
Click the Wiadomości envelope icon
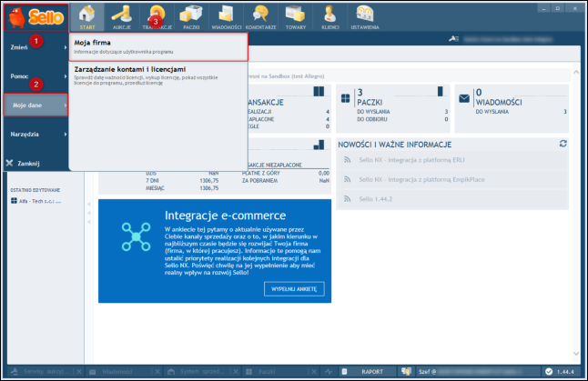[464, 98]
